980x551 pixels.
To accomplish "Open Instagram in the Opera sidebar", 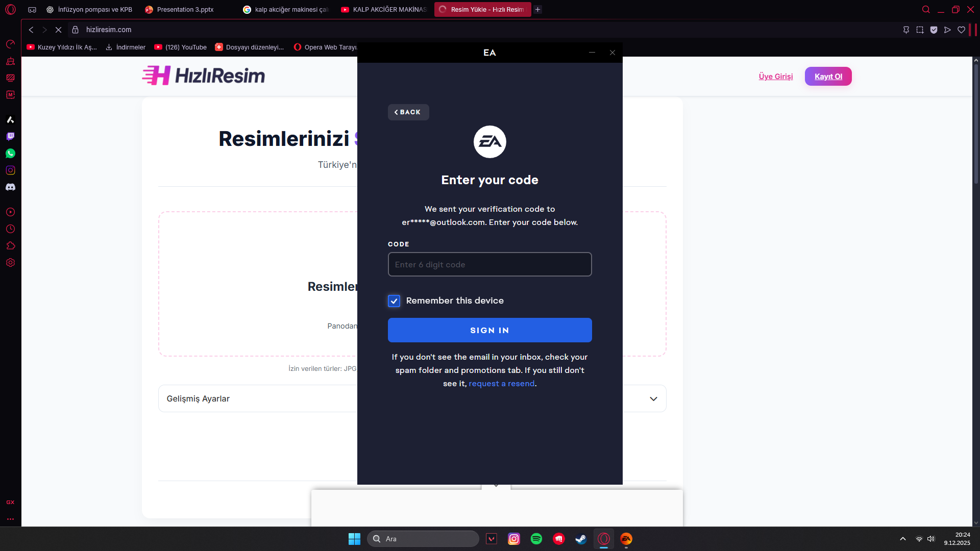I will pos(10,170).
